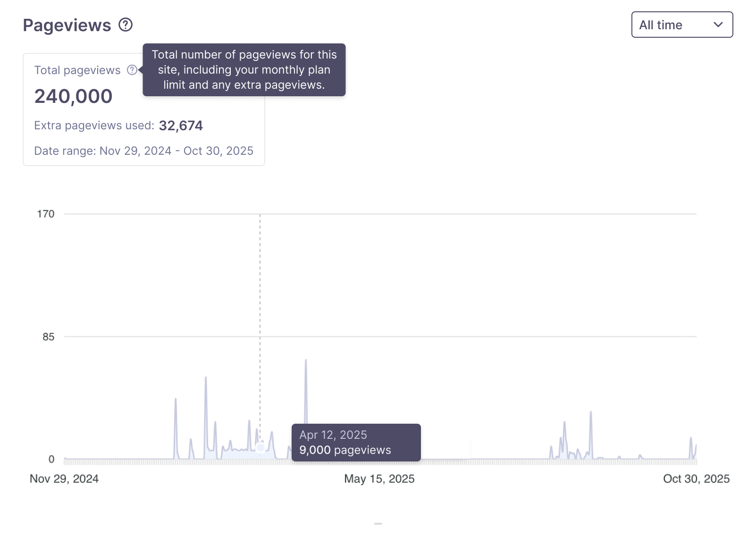Viewport: 756px width, 536px height.
Task: Click the 240,000 total pageviews value
Action: (x=73, y=96)
